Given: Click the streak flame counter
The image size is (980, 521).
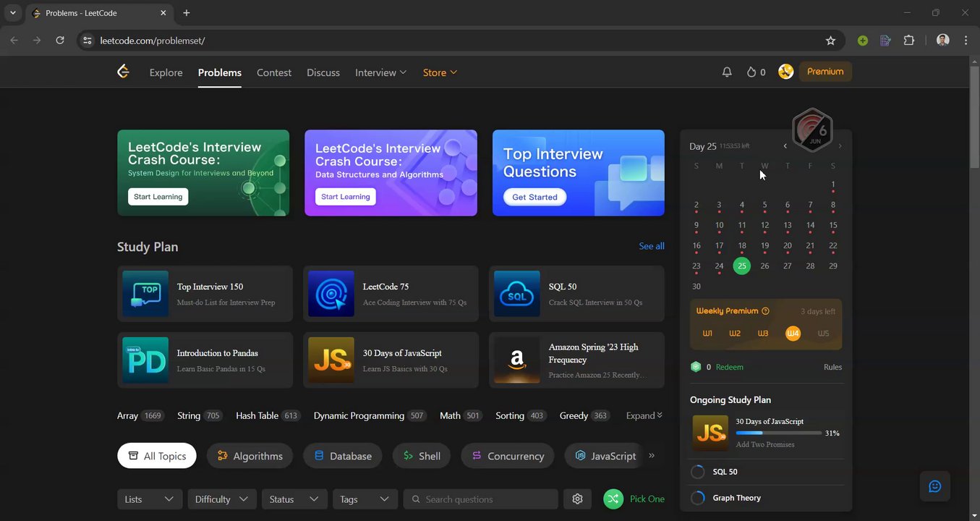Looking at the screenshot, I should 757,72.
